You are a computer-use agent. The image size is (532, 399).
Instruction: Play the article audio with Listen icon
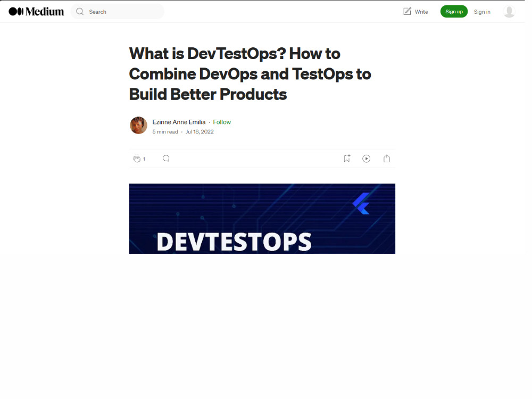tap(367, 159)
